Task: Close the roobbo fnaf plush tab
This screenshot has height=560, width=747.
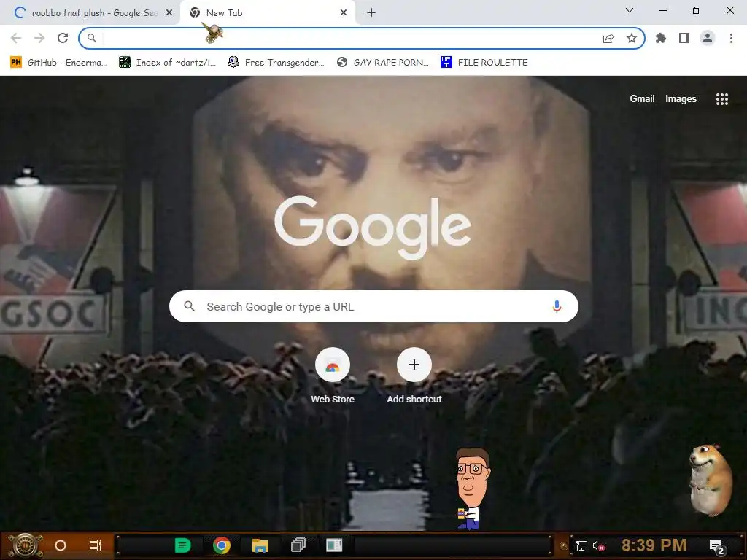Action: [169, 13]
